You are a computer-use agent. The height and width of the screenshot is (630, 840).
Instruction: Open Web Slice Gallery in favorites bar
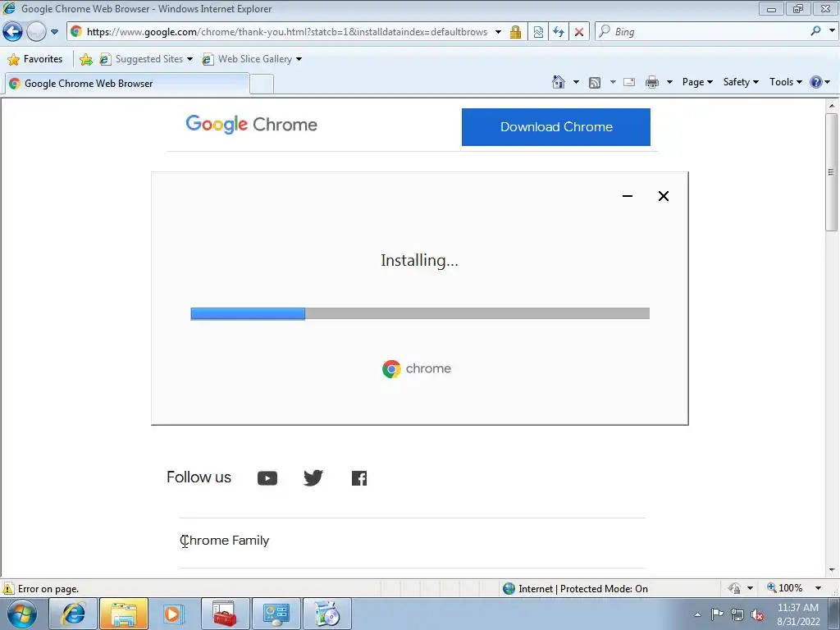point(252,59)
